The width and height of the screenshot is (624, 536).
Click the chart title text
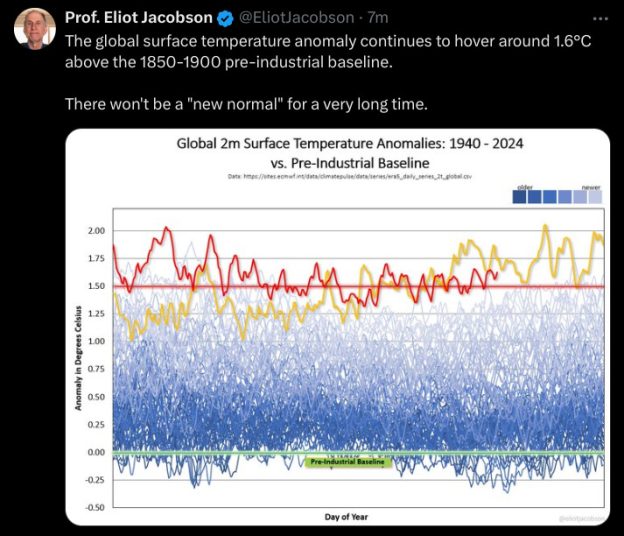click(x=349, y=153)
